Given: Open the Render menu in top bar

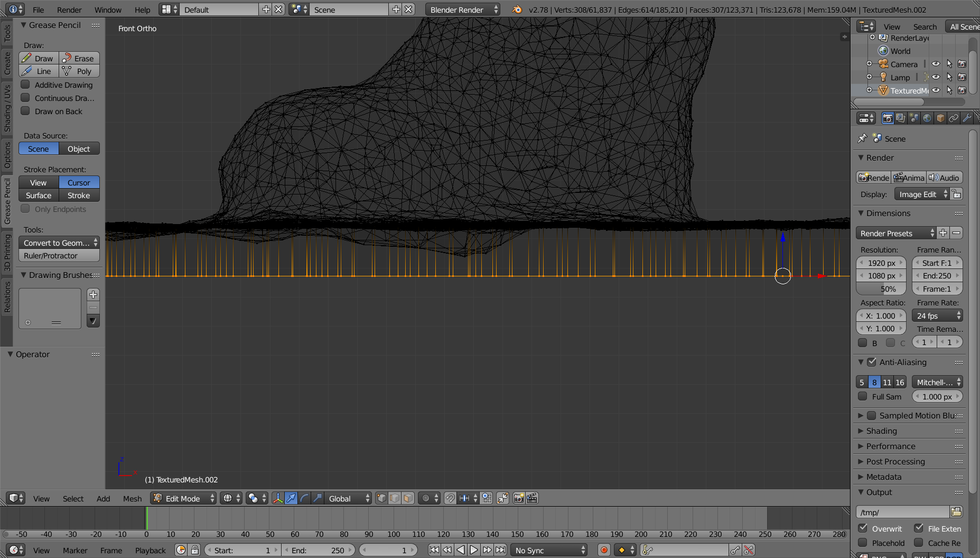Looking at the screenshot, I should (x=69, y=10).
